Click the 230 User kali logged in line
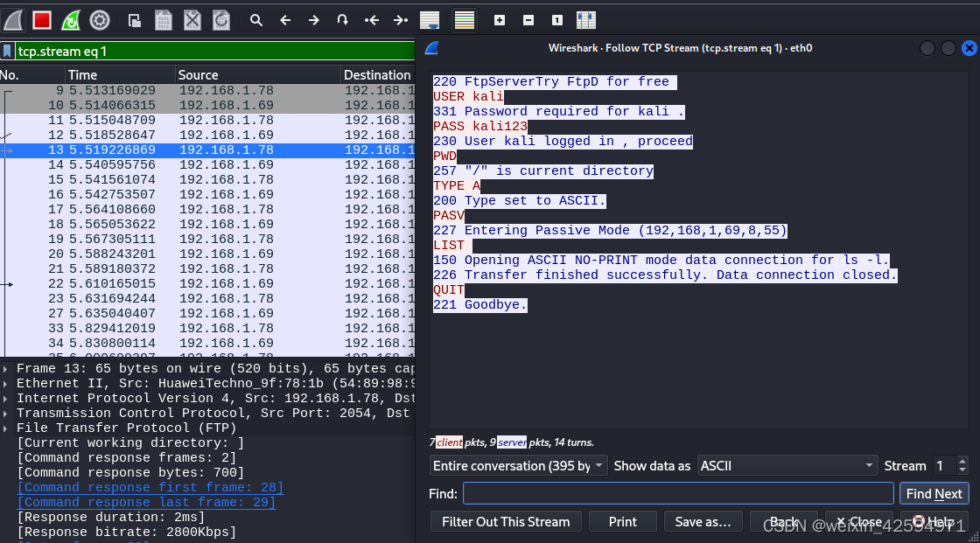Screen dimensions: 980x543 pyautogui.click(x=563, y=142)
